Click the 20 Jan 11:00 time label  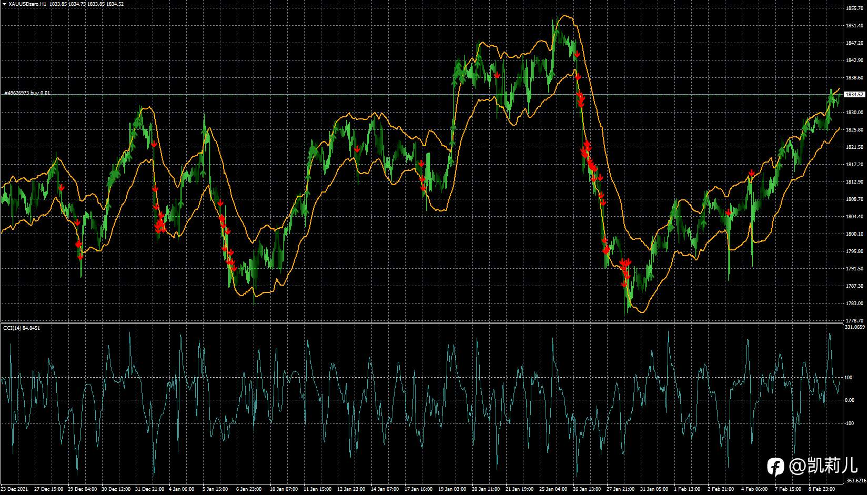[486, 489]
